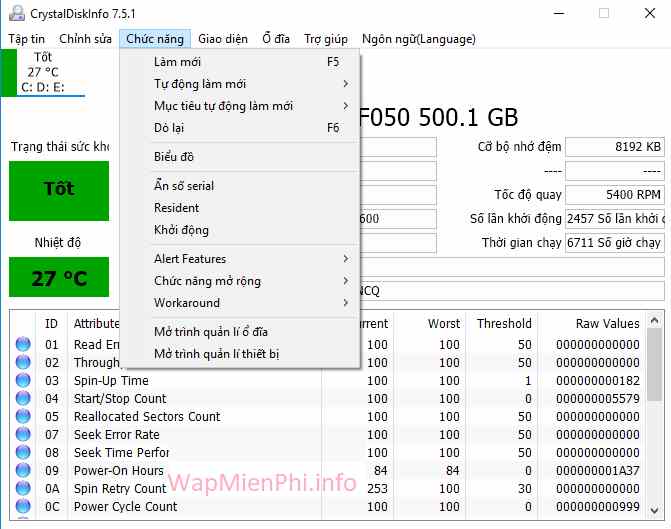Click raw value 000000000182

click(598, 380)
